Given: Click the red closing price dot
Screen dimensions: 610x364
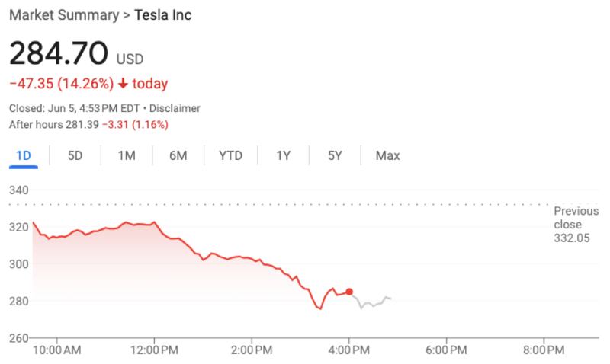Looking at the screenshot, I should click(349, 292).
